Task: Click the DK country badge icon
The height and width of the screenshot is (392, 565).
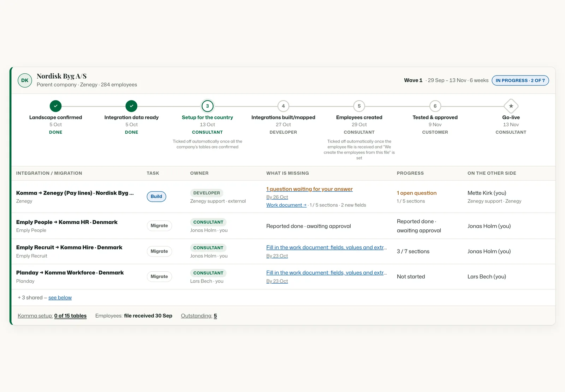Action: [25, 80]
